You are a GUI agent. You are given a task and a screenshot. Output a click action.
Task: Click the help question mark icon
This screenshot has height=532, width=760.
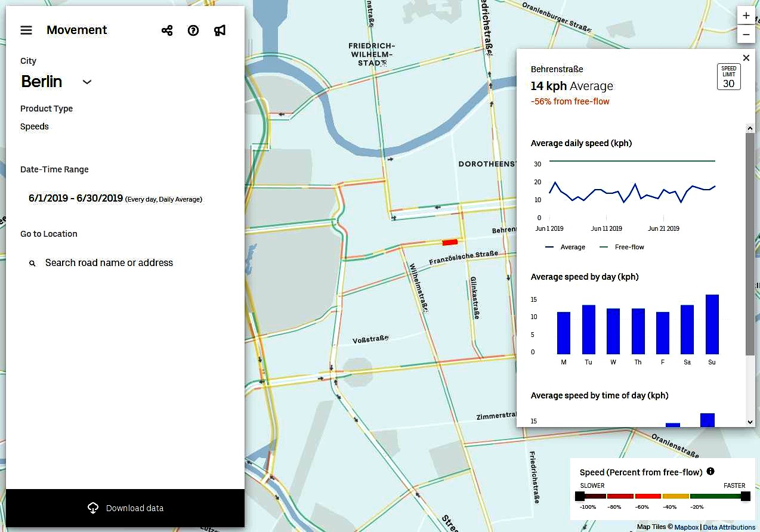[193, 30]
